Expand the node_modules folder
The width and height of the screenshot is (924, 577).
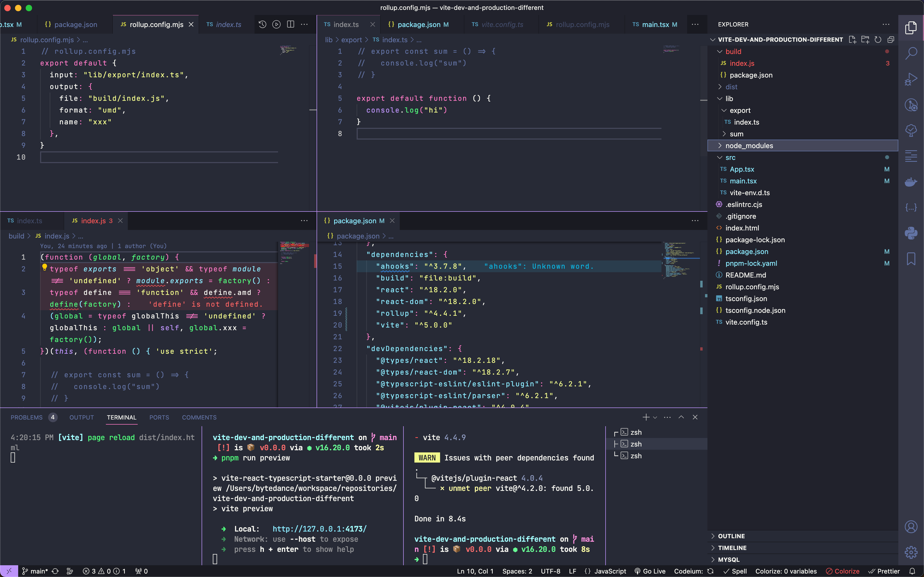[x=749, y=146]
